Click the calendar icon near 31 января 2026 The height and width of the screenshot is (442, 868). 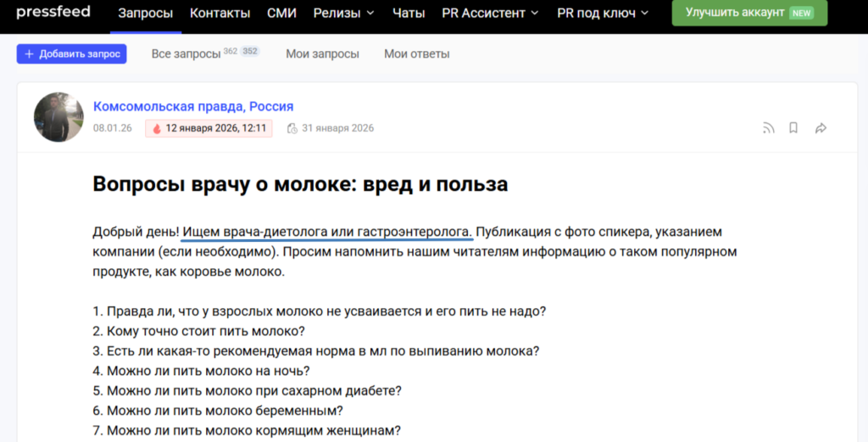292,128
